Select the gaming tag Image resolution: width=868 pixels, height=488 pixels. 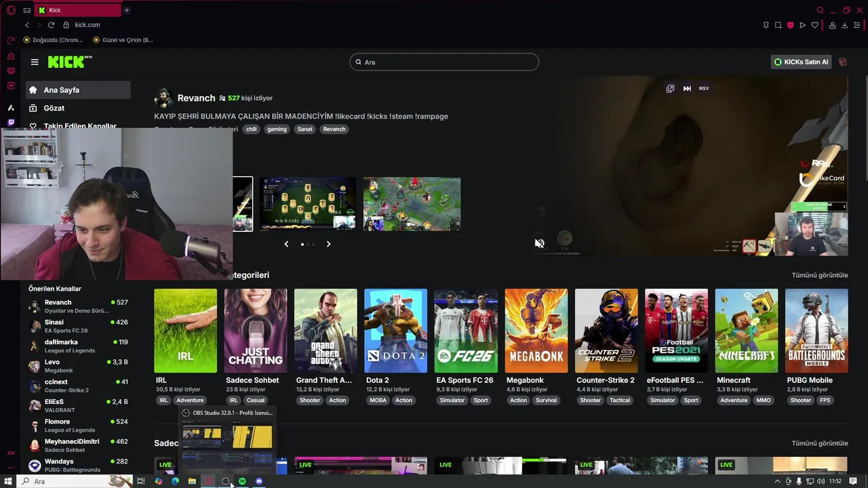277,129
